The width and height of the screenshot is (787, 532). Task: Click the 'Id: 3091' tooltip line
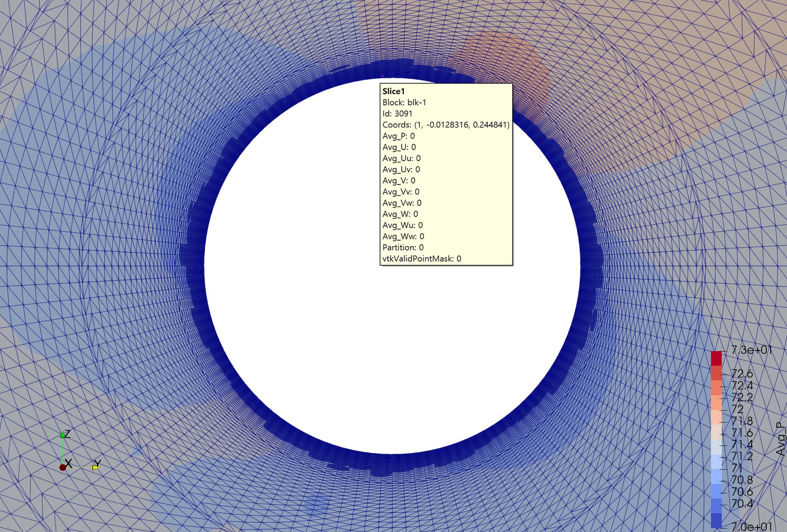(x=397, y=114)
